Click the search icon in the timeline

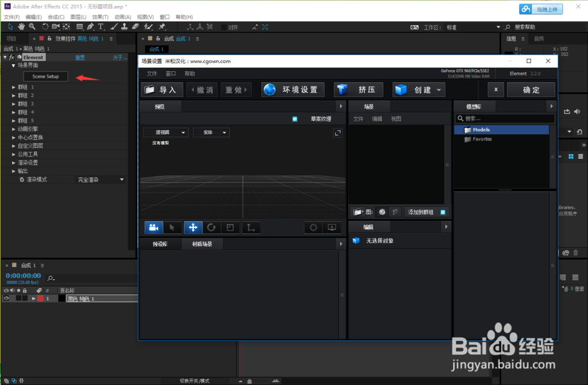[x=51, y=278]
